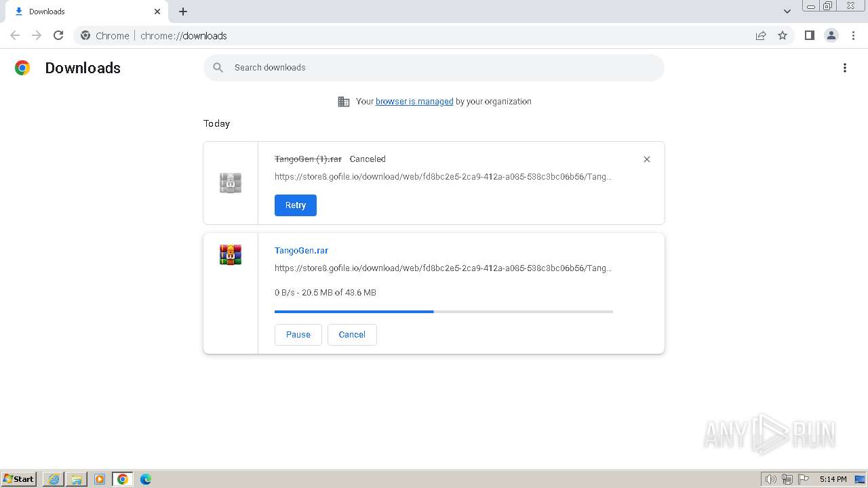The image size is (868, 488).
Task: Open the tab search dropdown arrow
Action: tap(787, 12)
